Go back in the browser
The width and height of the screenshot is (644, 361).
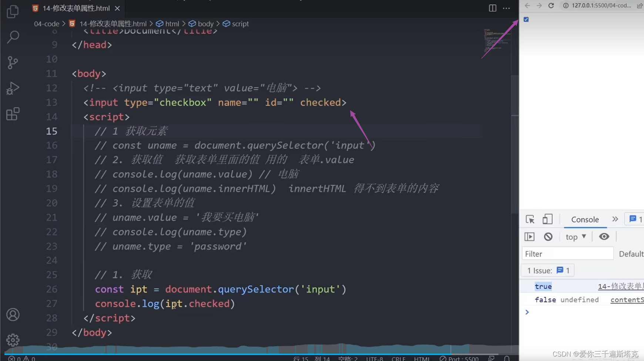click(527, 6)
